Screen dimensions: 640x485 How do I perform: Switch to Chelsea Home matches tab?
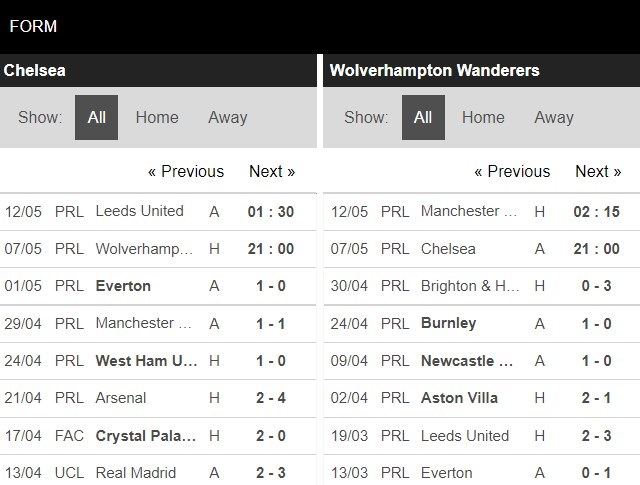(x=157, y=117)
